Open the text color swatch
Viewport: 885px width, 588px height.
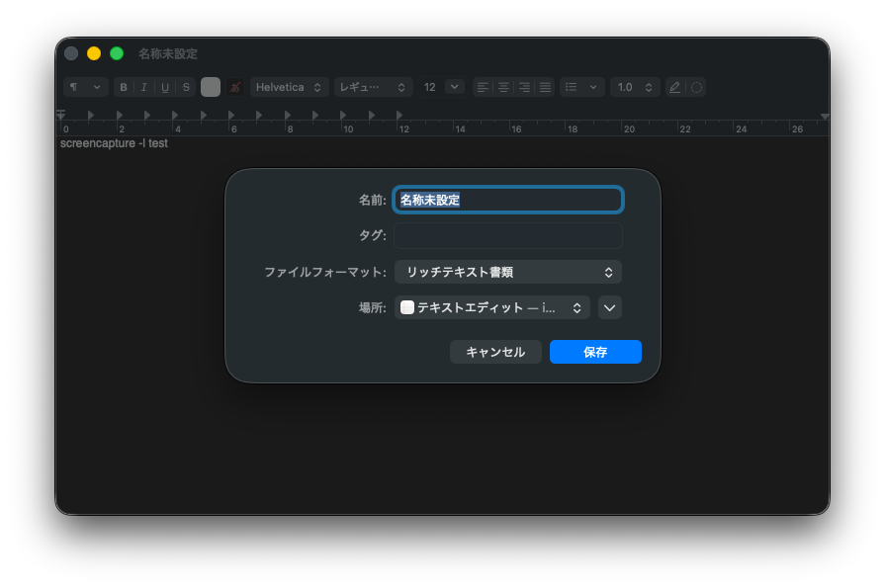tap(211, 87)
